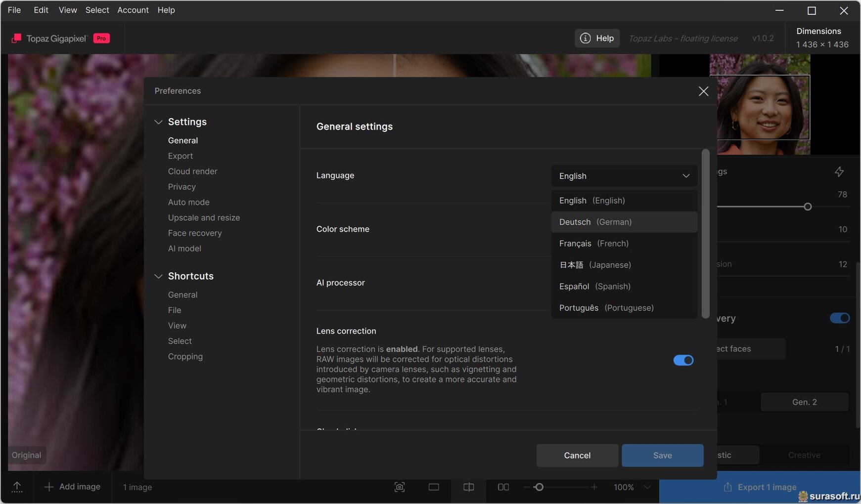Image resolution: width=861 pixels, height=504 pixels.
Task: Click the upload arrow icon at bottom left
Action: tap(17, 487)
